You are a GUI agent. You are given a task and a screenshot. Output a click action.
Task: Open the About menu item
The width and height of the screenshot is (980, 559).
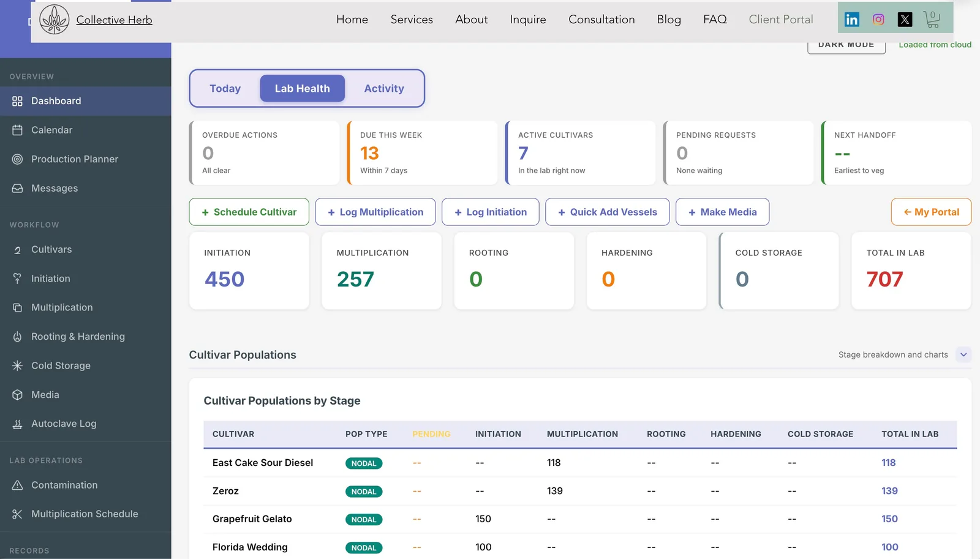471,20
